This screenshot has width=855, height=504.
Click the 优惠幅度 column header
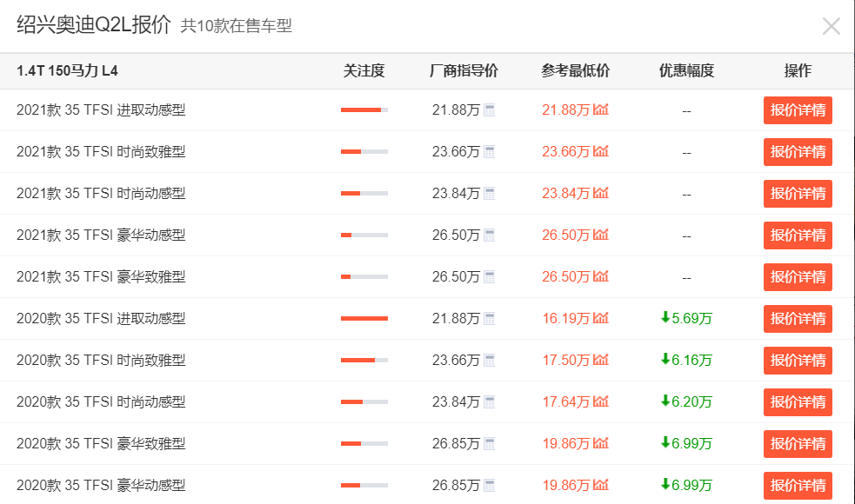click(x=686, y=71)
